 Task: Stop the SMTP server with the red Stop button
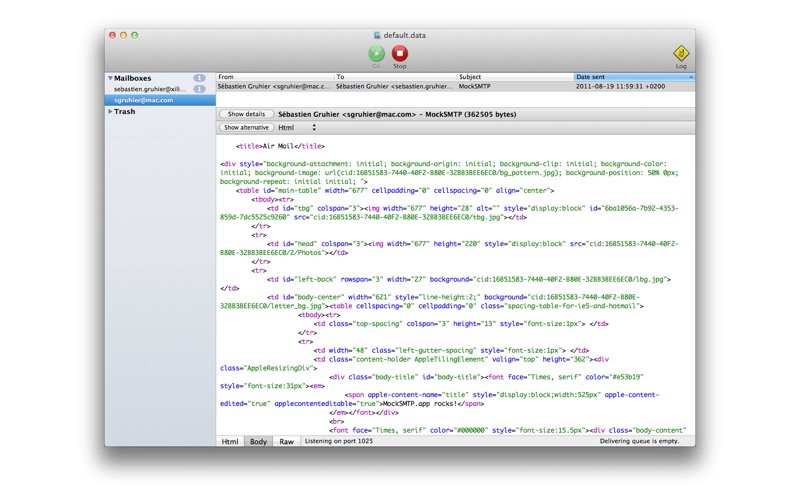coord(399,53)
